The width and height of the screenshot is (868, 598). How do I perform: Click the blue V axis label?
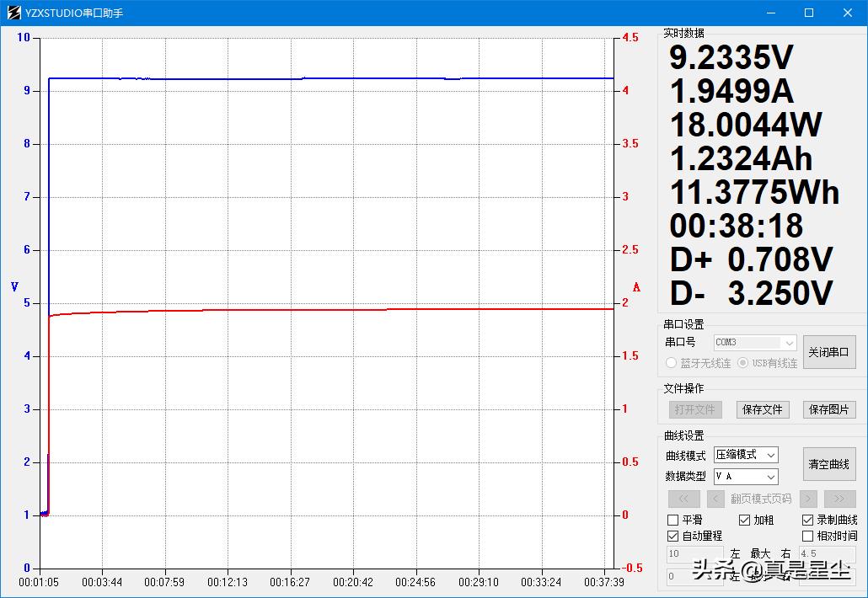tap(15, 286)
